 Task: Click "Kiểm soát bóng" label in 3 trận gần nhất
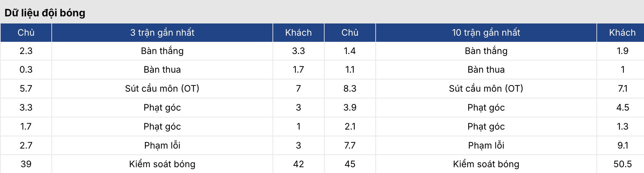coord(162,164)
